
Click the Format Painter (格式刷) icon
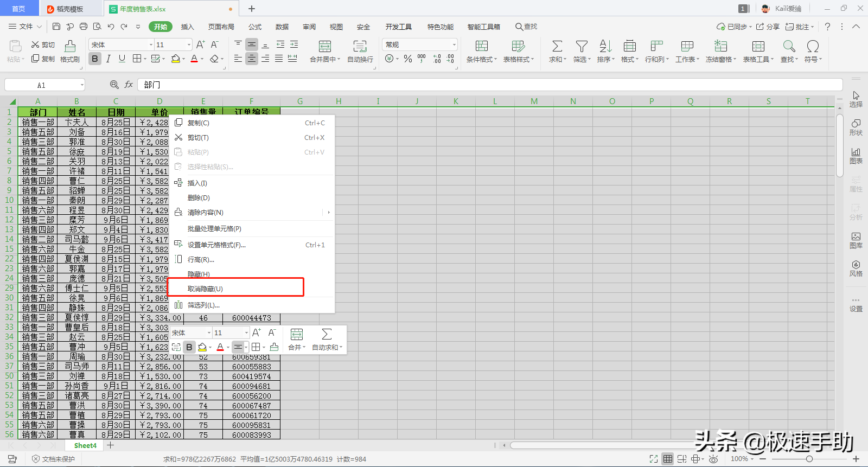[x=70, y=46]
